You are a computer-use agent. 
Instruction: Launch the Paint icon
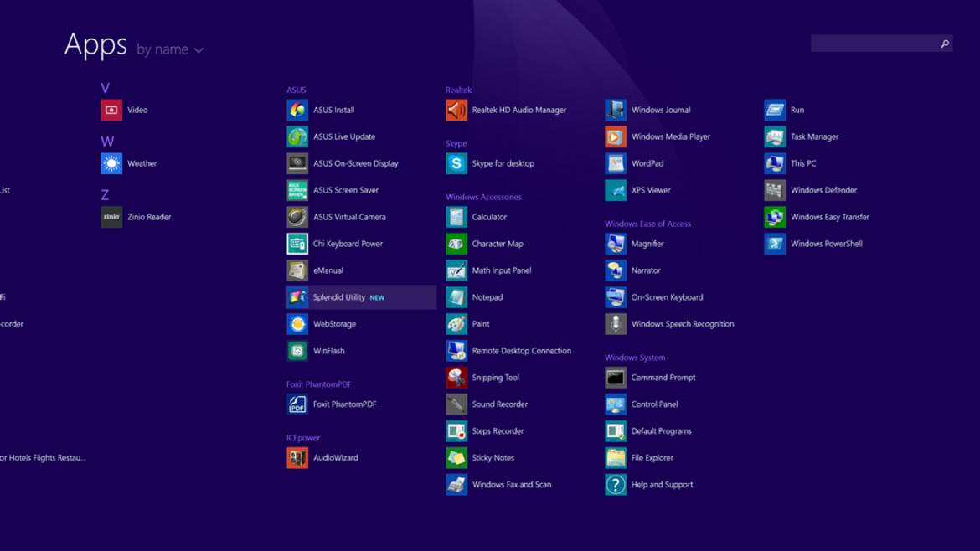pos(456,324)
